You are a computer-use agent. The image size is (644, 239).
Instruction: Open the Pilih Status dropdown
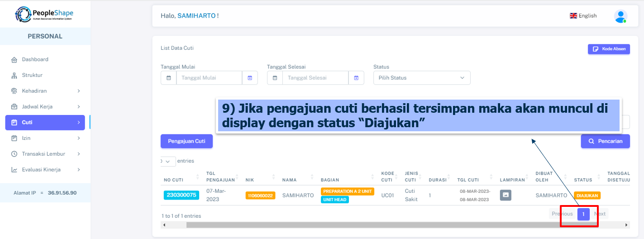[421, 78]
